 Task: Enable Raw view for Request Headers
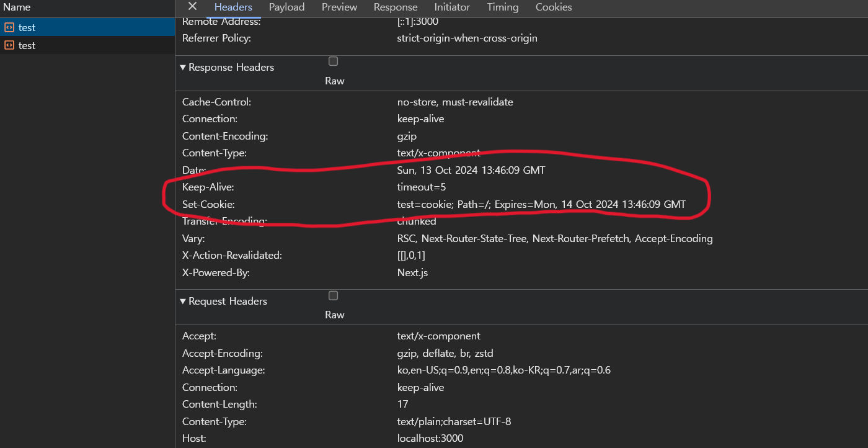tap(333, 295)
